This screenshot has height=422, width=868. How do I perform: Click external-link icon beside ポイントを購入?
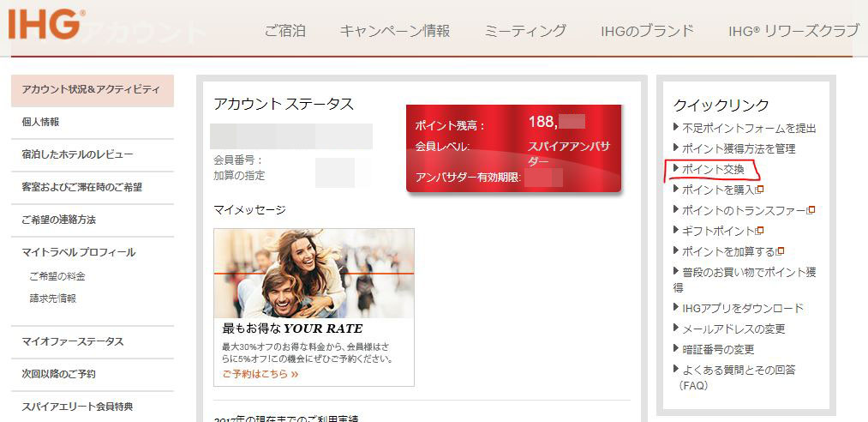[x=760, y=189]
